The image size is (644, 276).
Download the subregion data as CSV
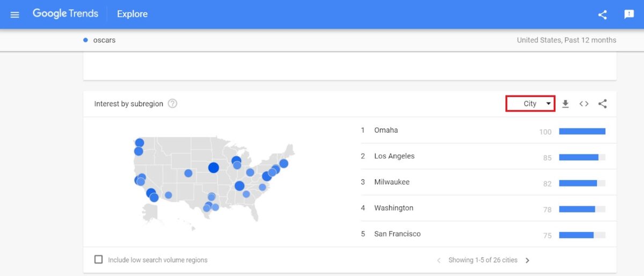pos(565,104)
